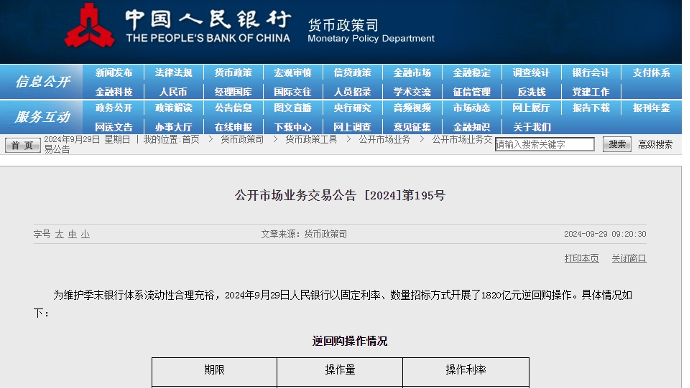This screenshot has height=388, width=690.
Task: Open the 宏观审慎 menu item
Action: (293, 73)
